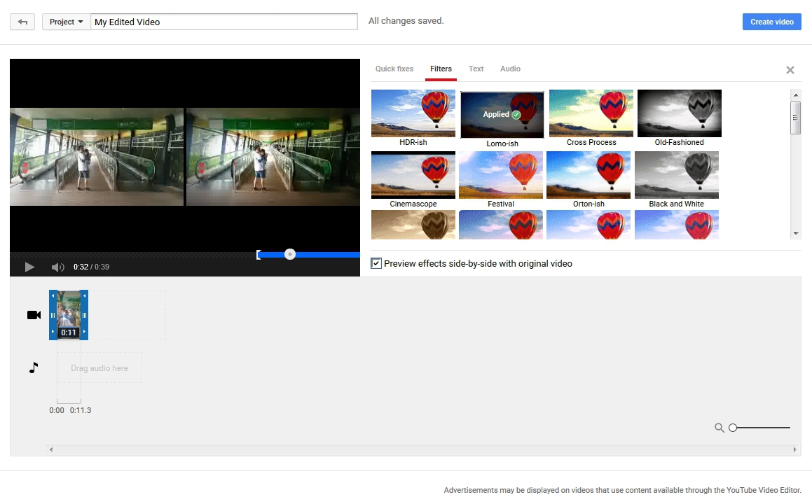812x504 pixels.
Task: Click the project title input field
Action: pos(224,22)
